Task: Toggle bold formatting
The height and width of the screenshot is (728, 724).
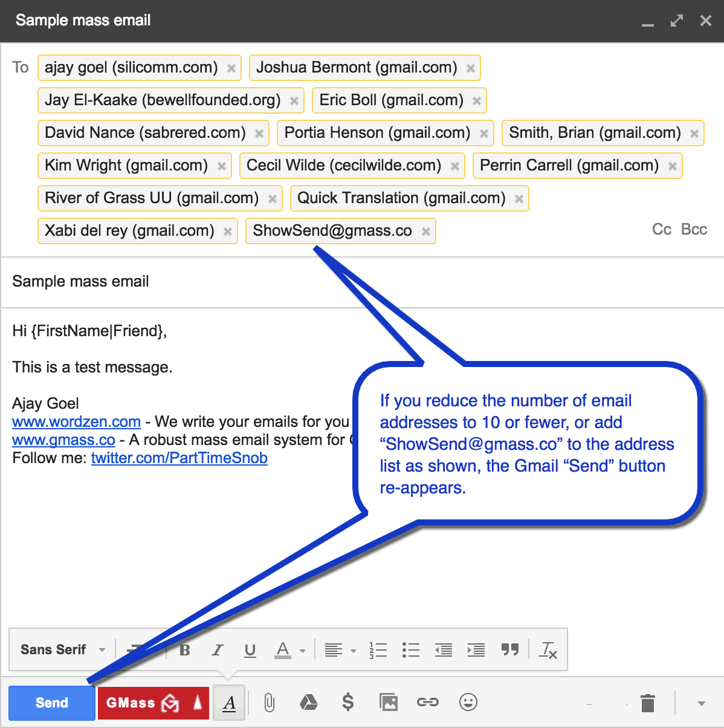Action: coord(185,650)
